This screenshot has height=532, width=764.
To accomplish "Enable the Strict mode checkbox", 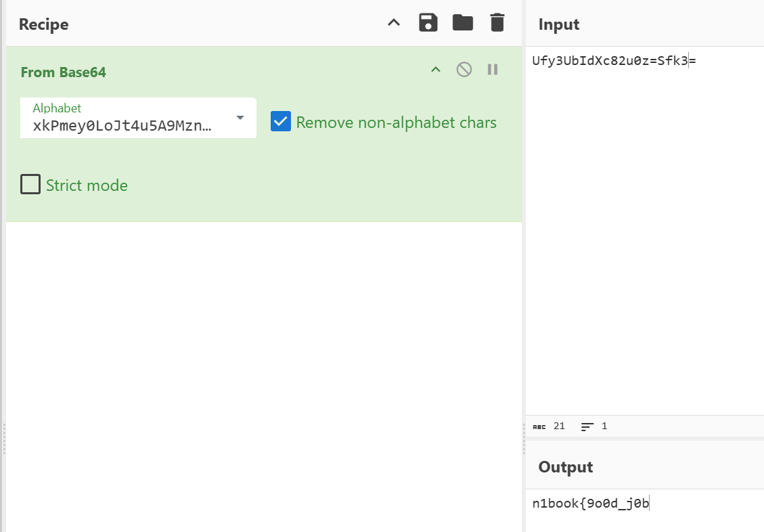I will 30,184.
